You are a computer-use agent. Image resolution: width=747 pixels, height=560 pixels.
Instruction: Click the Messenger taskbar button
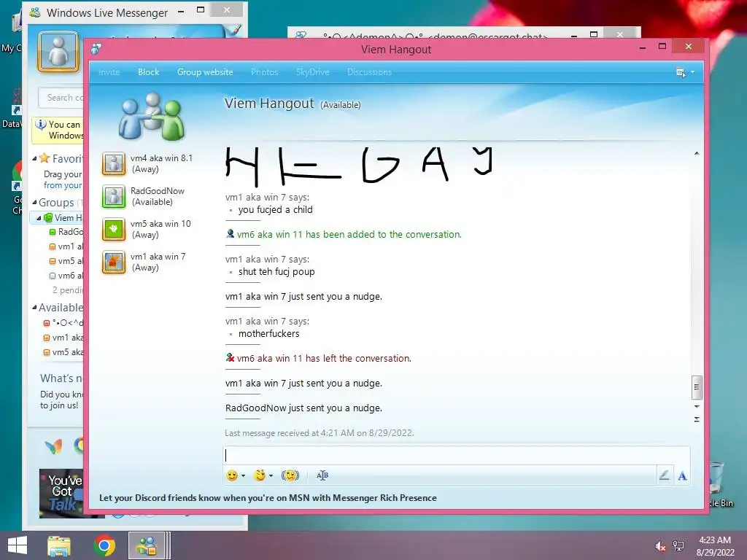(147, 545)
